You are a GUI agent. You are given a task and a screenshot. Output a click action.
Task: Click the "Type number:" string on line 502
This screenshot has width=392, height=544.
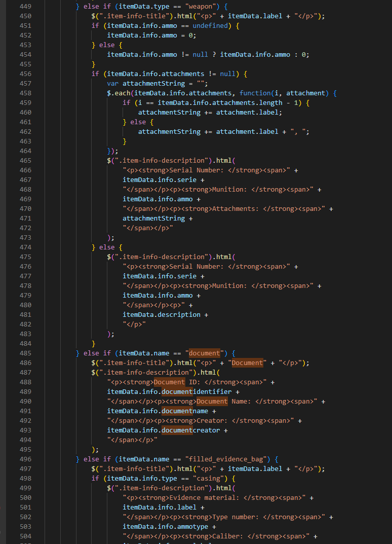pyautogui.click(x=236, y=517)
